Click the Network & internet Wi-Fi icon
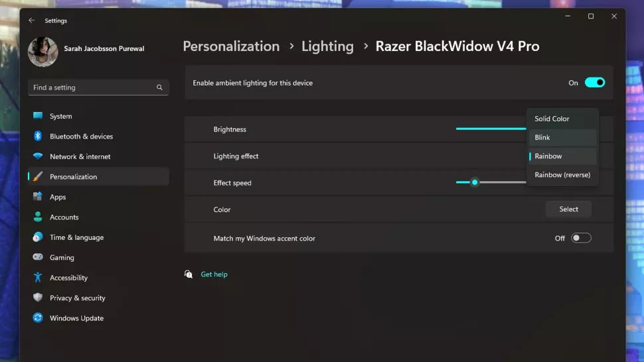The height and width of the screenshot is (362, 644). (38, 156)
